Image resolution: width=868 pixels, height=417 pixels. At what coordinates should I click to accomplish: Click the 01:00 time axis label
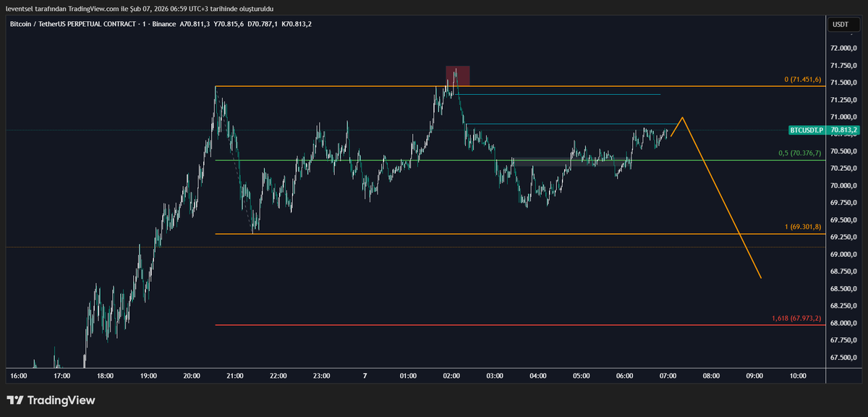409,376
